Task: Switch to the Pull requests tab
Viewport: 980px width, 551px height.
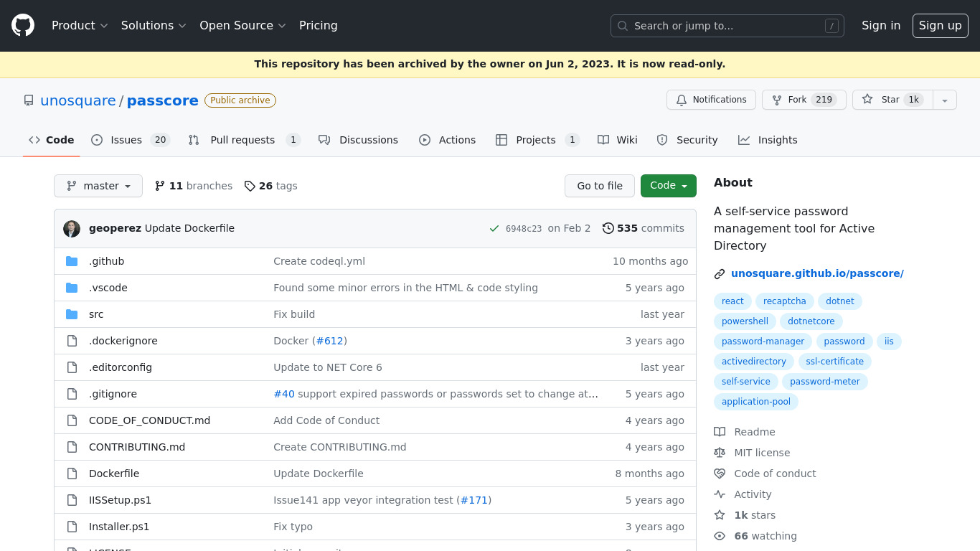Action: point(244,140)
